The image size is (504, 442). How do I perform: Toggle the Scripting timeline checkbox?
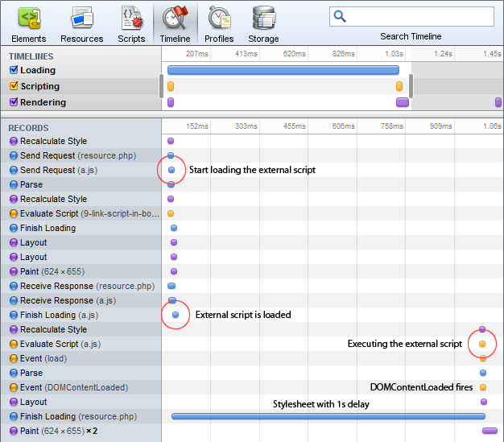tap(13, 86)
